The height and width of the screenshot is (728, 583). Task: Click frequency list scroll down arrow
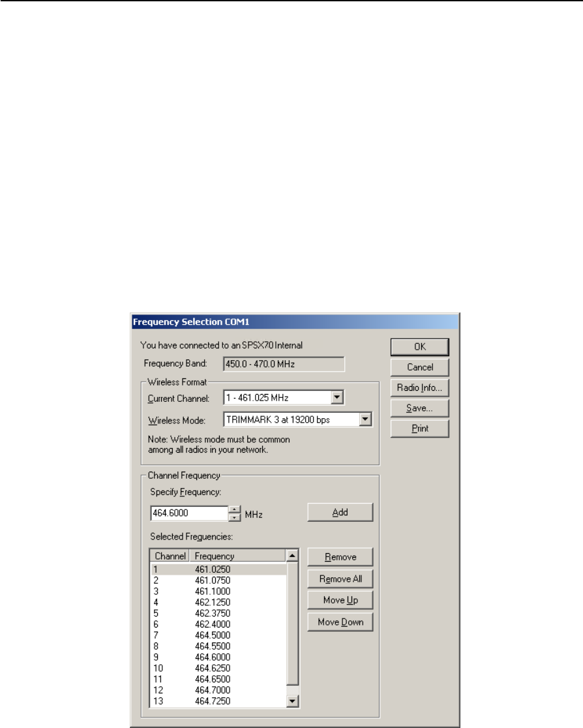coord(292,701)
